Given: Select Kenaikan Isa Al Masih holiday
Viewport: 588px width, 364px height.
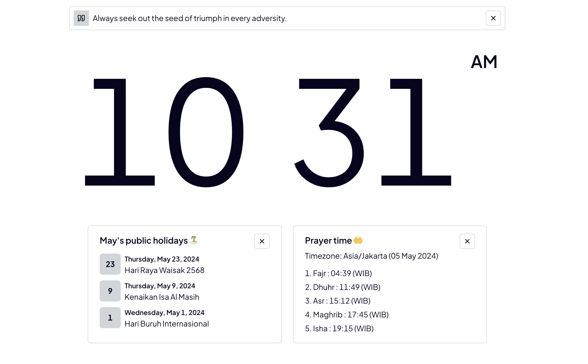Looking at the screenshot, I should pyautogui.click(x=162, y=297).
